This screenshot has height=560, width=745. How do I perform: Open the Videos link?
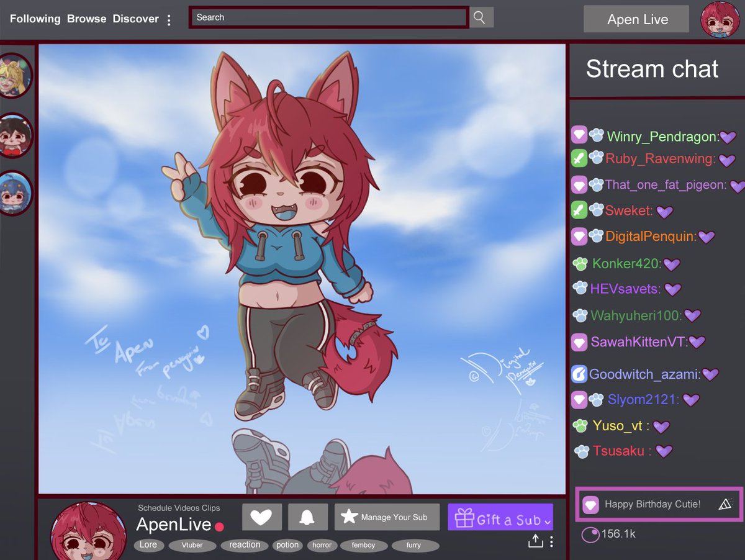pyautogui.click(x=186, y=508)
